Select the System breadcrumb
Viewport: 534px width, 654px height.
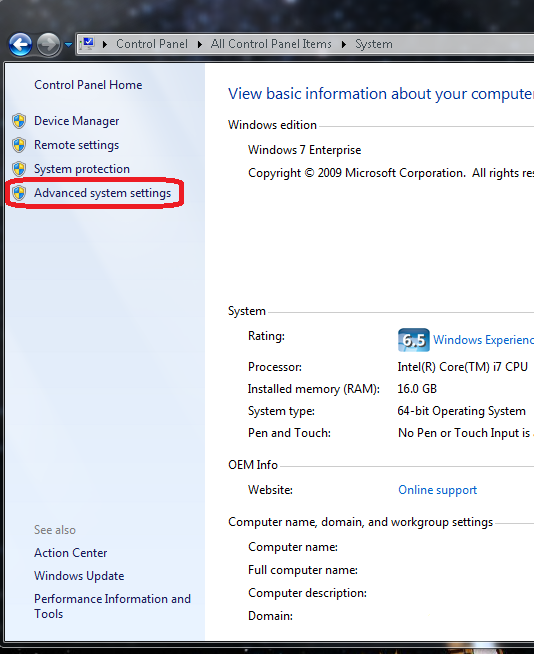[374, 44]
